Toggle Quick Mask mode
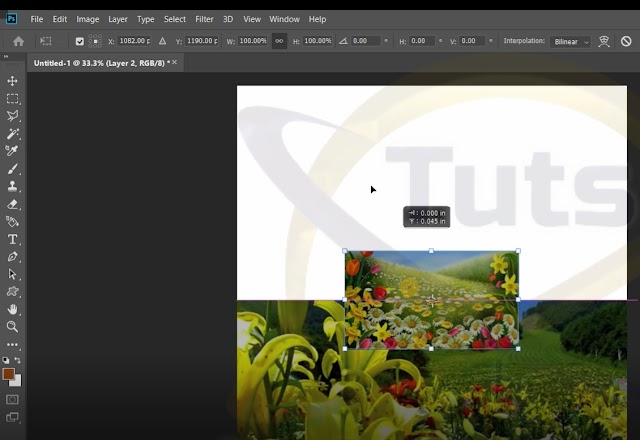The image size is (640, 440). coord(12,400)
